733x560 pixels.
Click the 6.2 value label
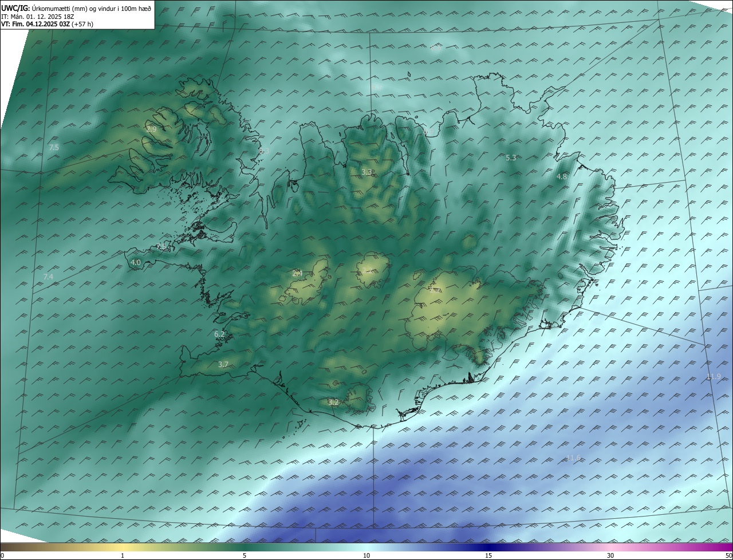click(x=219, y=334)
